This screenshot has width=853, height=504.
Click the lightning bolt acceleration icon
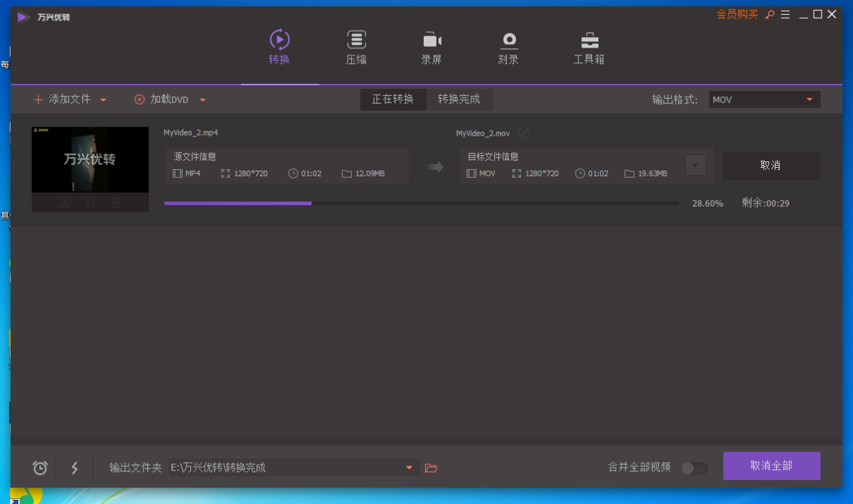[75, 468]
